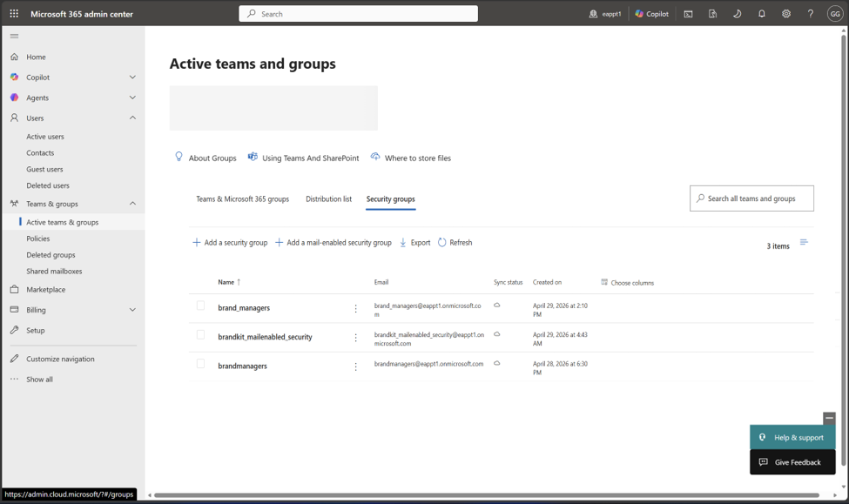849x504 pixels.
Task: Open Deleted groups page
Action: click(x=51, y=255)
